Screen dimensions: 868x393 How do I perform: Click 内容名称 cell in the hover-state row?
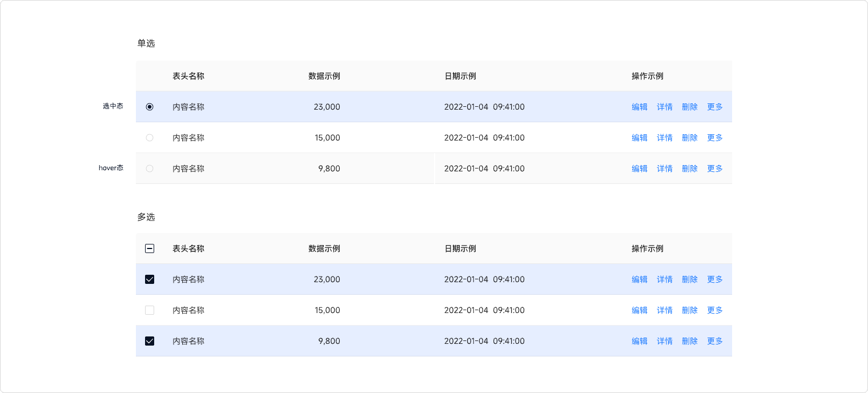pyautogui.click(x=188, y=169)
